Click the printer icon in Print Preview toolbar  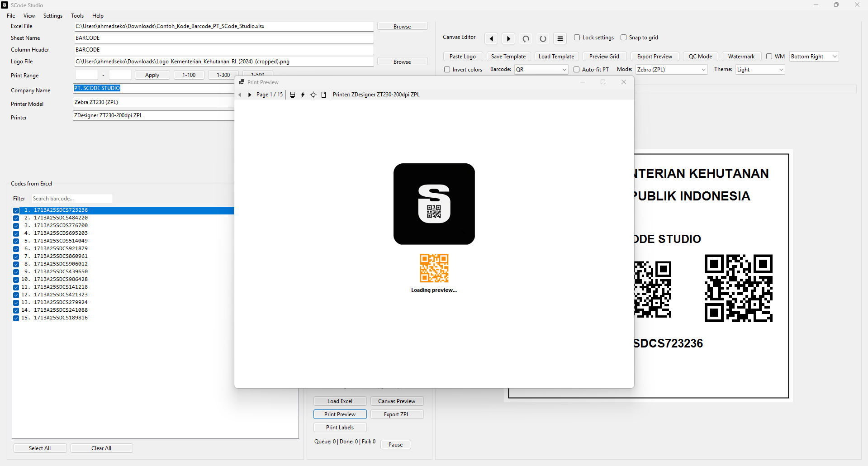pos(292,95)
